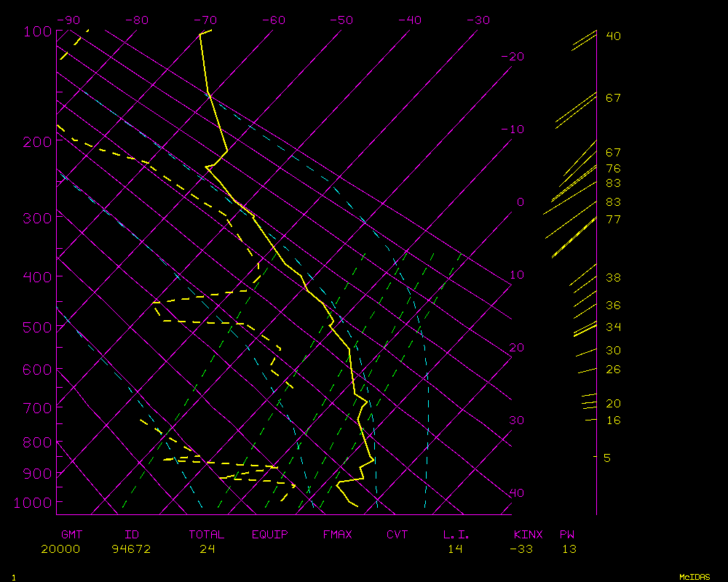Click the FMAX header label
Image resolution: width=728 pixels, height=582 pixels.
coord(337,535)
